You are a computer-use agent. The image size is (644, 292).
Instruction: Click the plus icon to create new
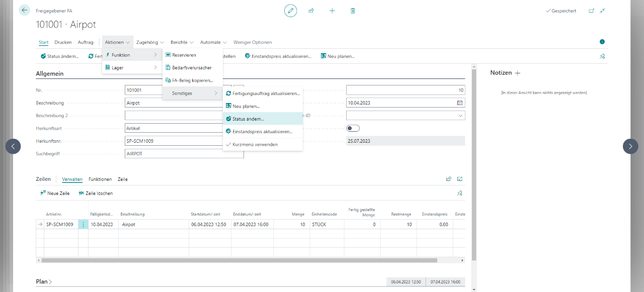tap(332, 11)
